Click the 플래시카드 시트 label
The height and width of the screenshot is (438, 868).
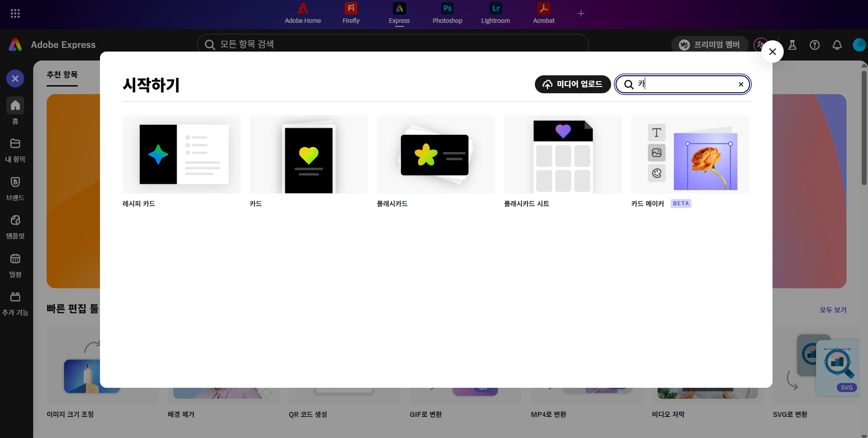(x=526, y=204)
